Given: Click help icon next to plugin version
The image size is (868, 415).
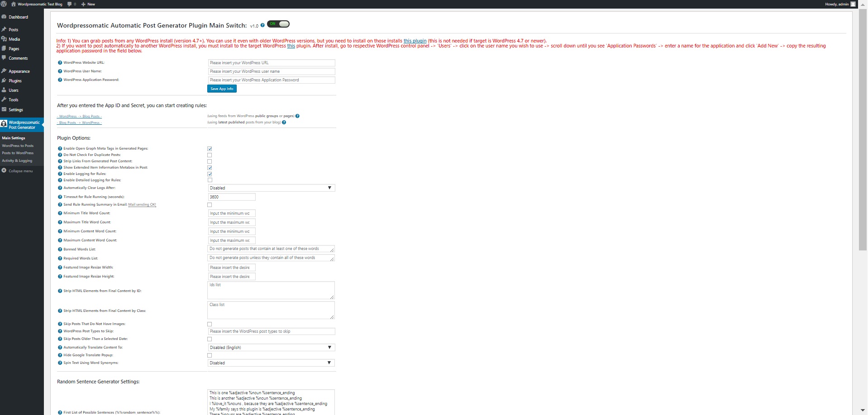Looking at the screenshot, I should pos(262,25).
